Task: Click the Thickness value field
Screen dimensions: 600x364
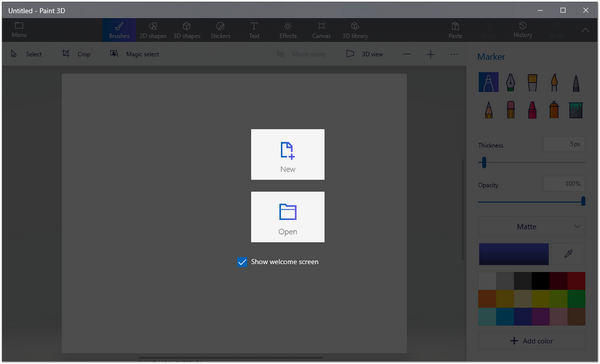Action: coord(564,144)
